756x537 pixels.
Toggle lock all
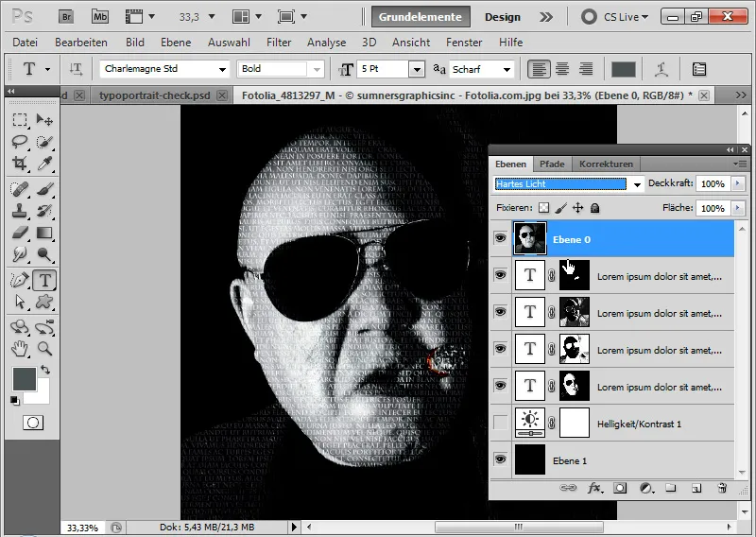point(595,208)
